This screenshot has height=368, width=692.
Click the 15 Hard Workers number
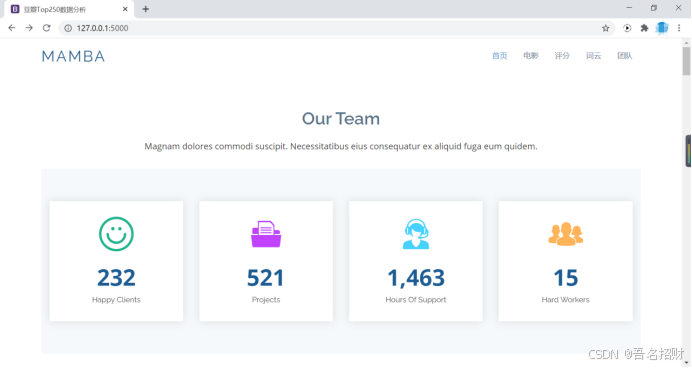coord(566,278)
